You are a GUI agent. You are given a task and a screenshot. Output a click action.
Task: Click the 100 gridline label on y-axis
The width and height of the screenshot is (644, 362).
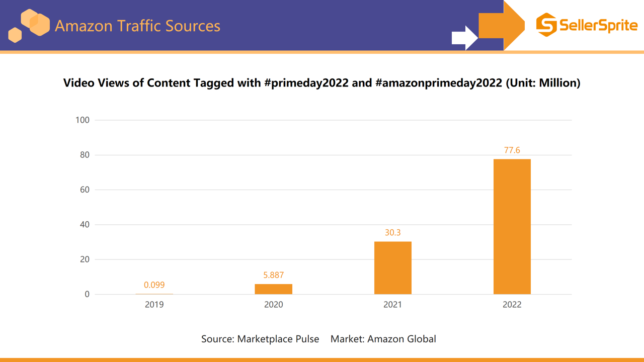coord(83,120)
